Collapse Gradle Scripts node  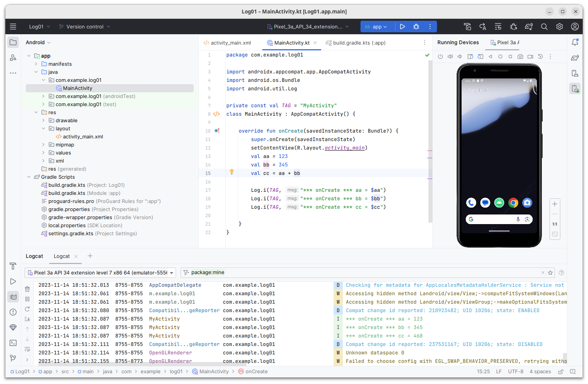(x=29, y=177)
